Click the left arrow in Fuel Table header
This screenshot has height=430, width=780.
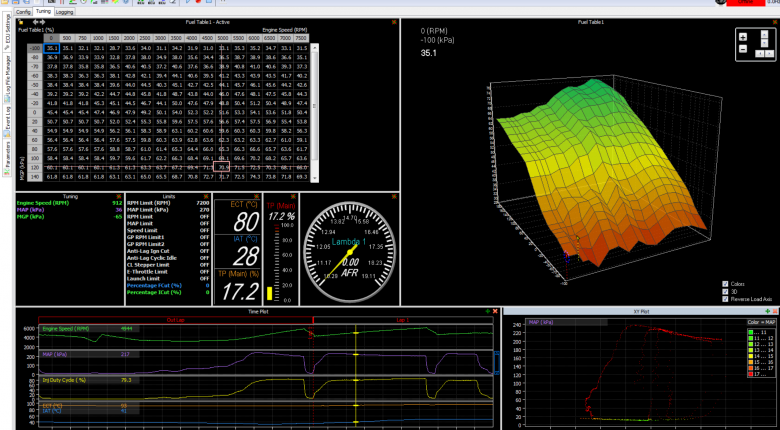[35, 22]
